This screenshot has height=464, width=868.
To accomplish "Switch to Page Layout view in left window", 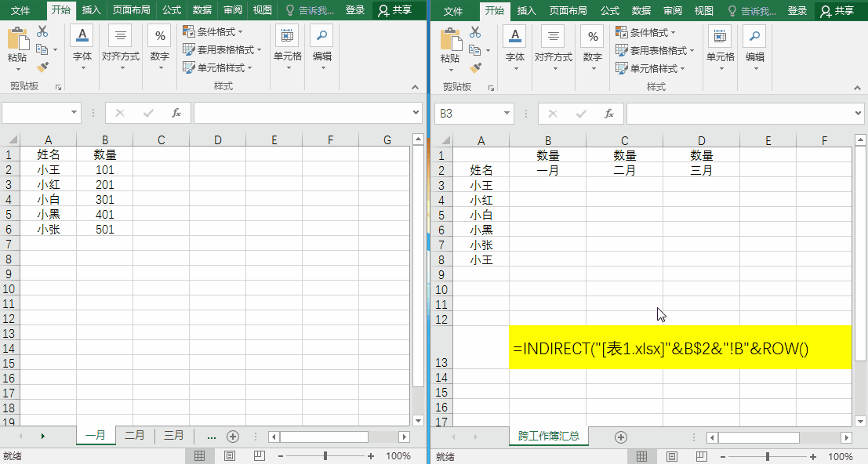I will [x=229, y=455].
